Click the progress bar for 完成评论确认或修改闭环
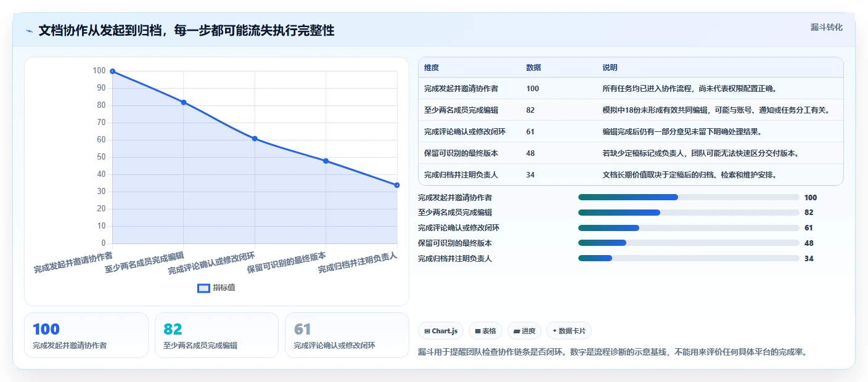 pos(689,228)
